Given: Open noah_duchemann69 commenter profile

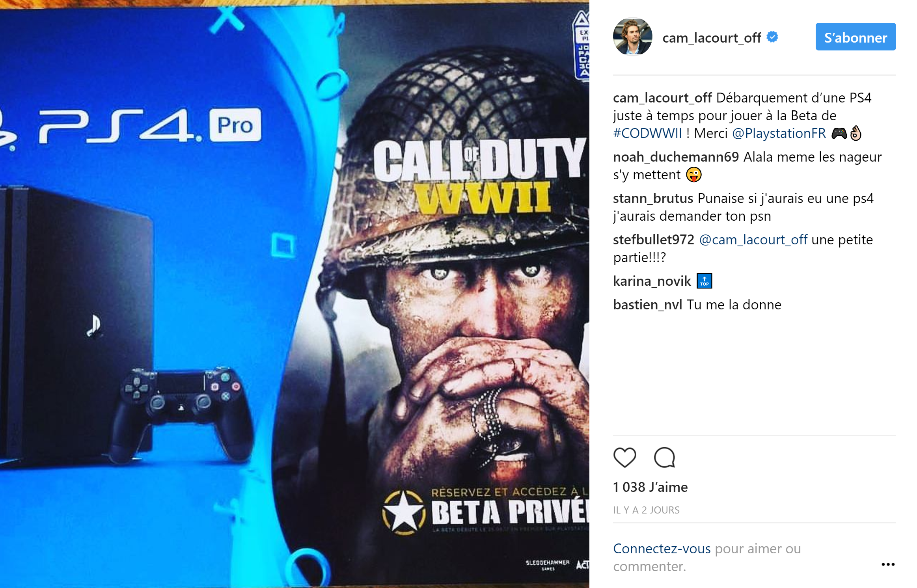Looking at the screenshot, I should (x=676, y=157).
